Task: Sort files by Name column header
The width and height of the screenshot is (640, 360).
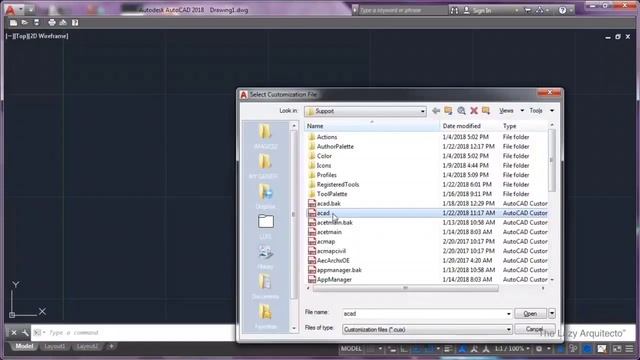Action: 371,126
